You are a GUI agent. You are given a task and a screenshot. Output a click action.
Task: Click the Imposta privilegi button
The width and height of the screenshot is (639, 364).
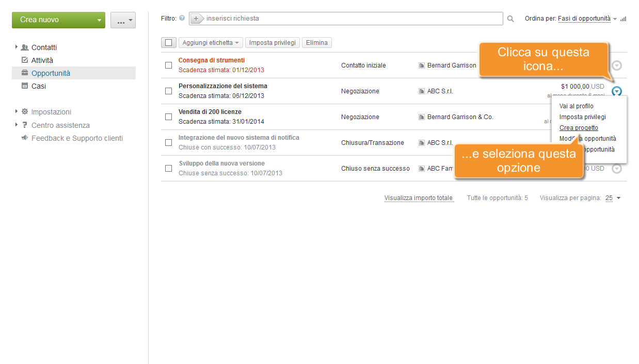click(x=273, y=43)
